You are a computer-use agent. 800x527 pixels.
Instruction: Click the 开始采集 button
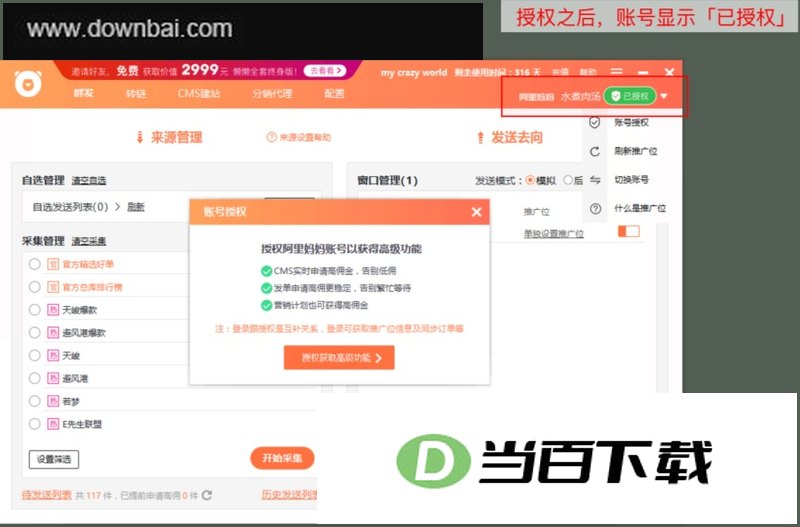tap(282, 458)
